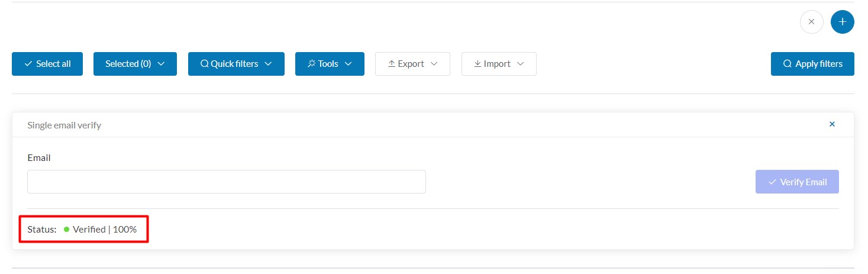Click the download arrow icon on Import
The height and width of the screenshot is (274, 868).
pos(477,64)
